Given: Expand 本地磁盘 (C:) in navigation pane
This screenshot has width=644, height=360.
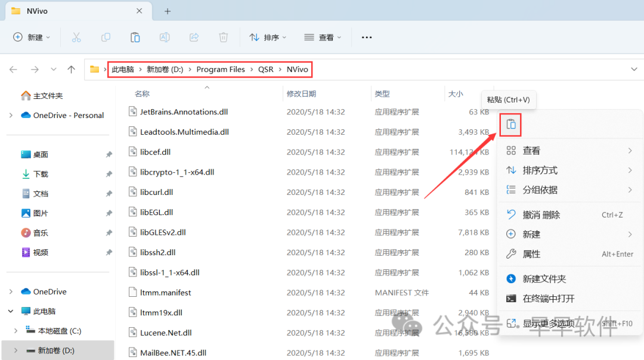Looking at the screenshot, I should (16, 331).
